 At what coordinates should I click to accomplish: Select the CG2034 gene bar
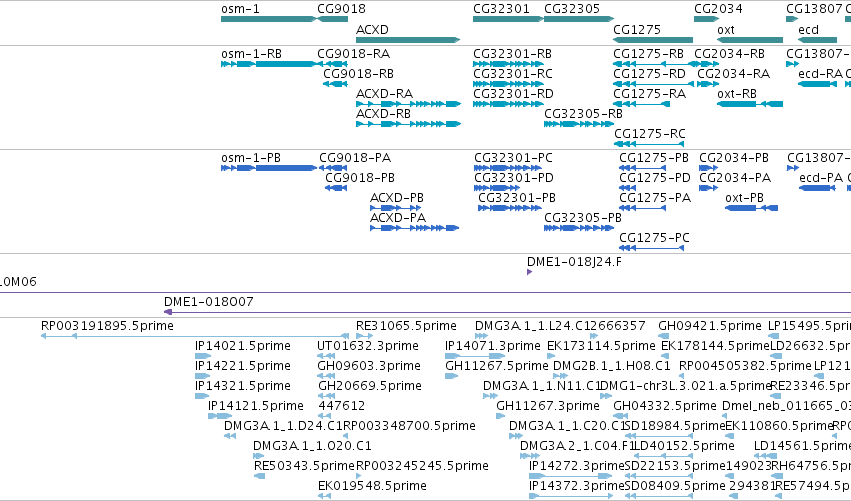707,19
